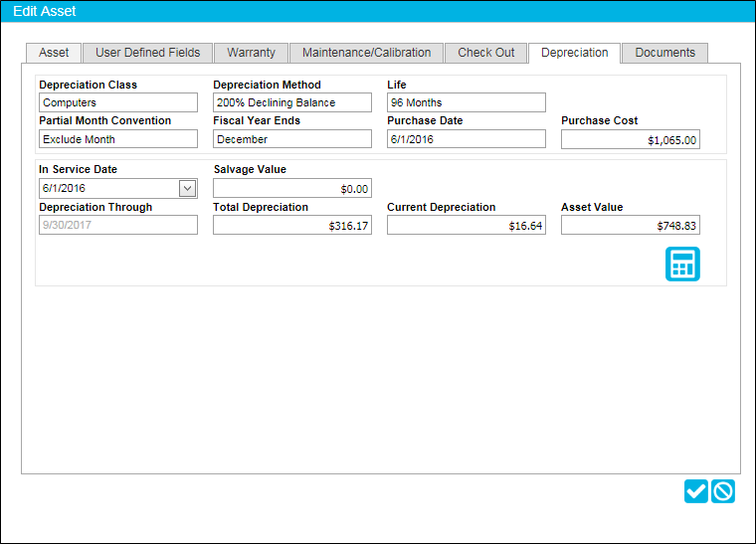Viewport: 756px width, 544px height.
Task: Click the Asset Value label
Action: click(592, 207)
